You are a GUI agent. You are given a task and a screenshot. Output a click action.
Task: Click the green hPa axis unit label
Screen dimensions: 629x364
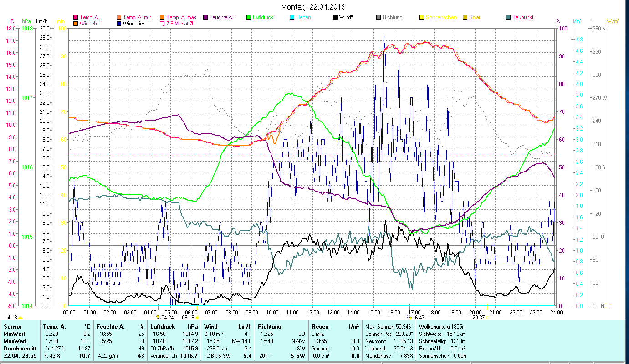click(x=26, y=21)
